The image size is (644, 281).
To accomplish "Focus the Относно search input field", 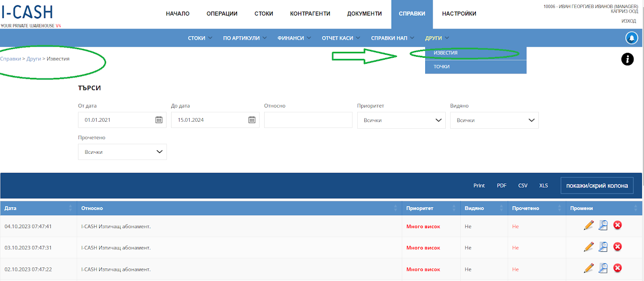I will tap(308, 120).
